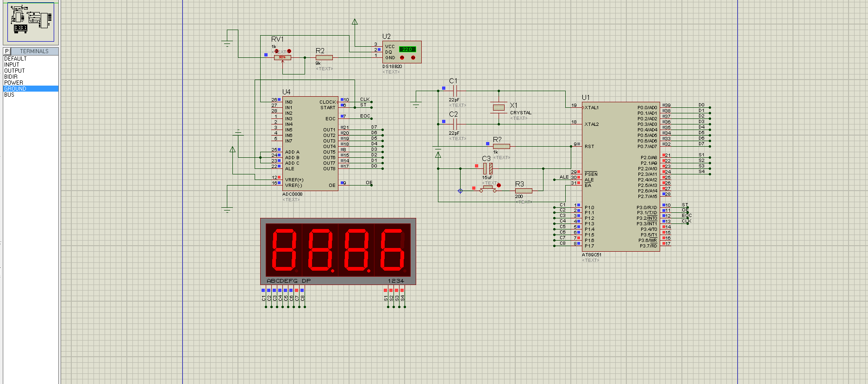Click the C3 15uF capacitor
Screen dimensions: 868x384
pyautogui.click(x=487, y=168)
